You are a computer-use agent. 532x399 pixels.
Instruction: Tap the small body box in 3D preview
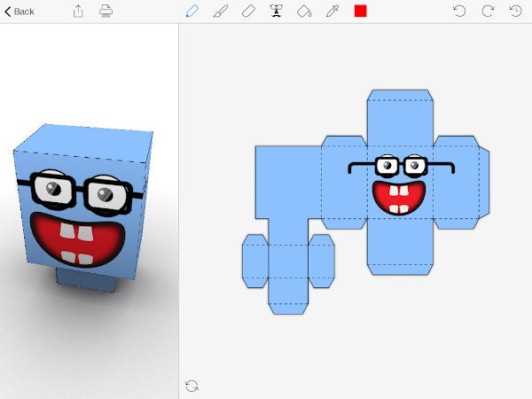coord(87,280)
